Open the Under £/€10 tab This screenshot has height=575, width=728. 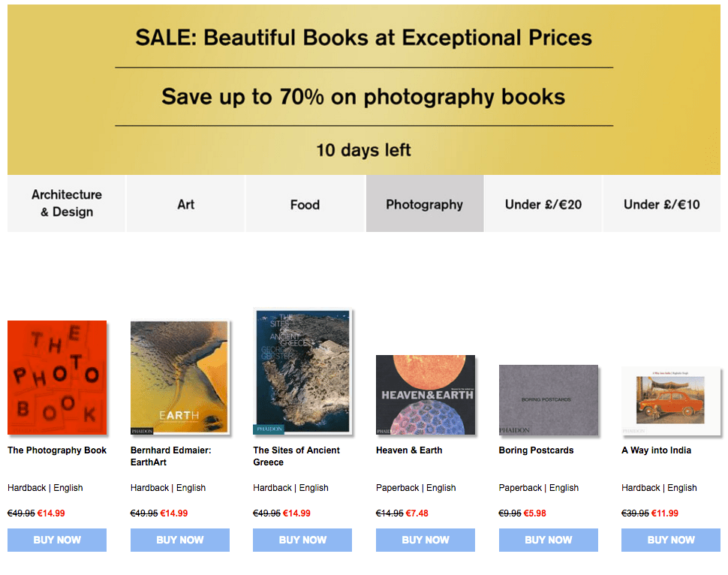tap(661, 204)
